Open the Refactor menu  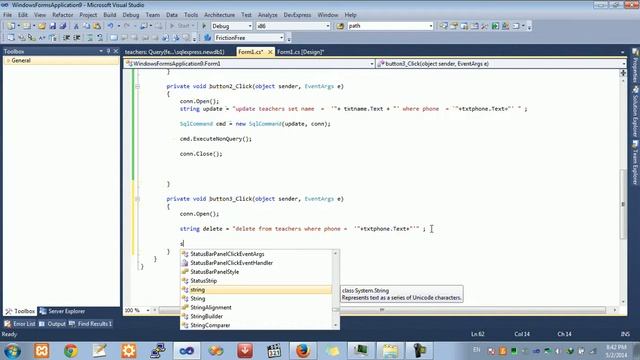[62, 15]
